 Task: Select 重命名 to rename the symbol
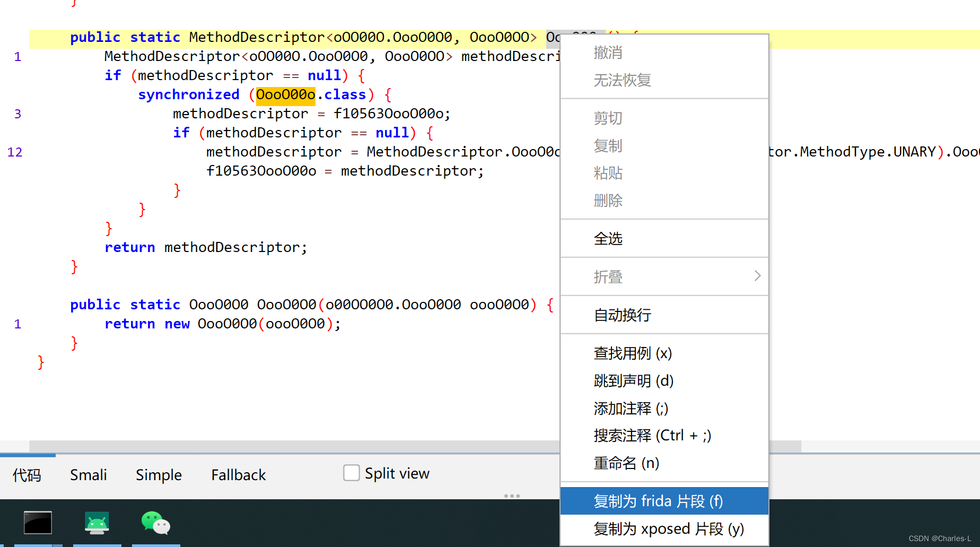tap(626, 463)
